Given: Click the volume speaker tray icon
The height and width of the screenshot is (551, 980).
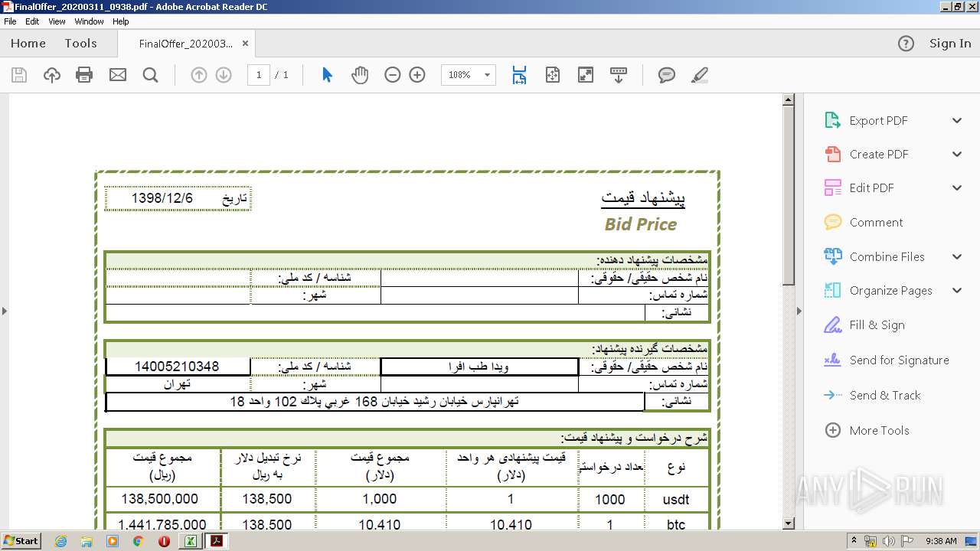Looking at the screenshot, I should click(x=890, y=541).
